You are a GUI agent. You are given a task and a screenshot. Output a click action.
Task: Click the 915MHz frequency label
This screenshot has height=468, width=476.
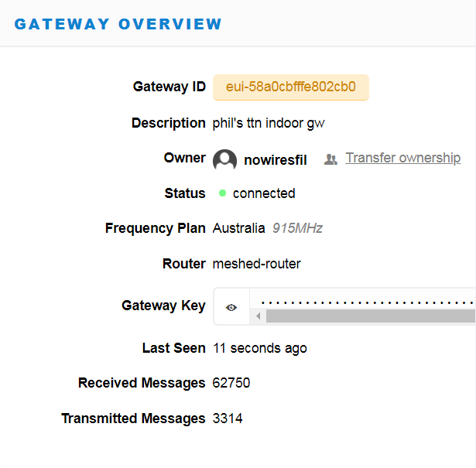point(297,228)
